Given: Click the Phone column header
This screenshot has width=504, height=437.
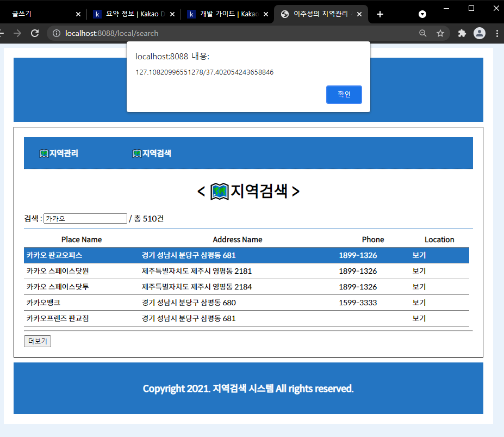Looking at the screenshot, I should coord(373,239).
